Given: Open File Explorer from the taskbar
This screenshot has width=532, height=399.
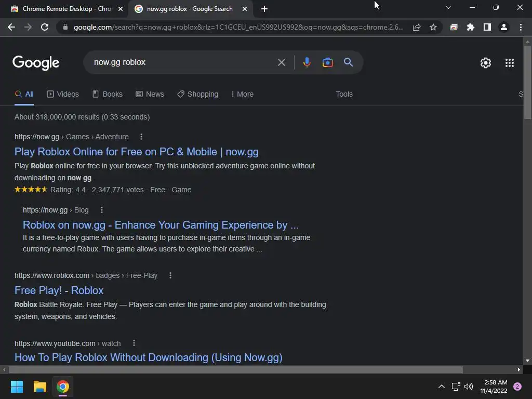Looking at the screenshot, I should point(39,387).
